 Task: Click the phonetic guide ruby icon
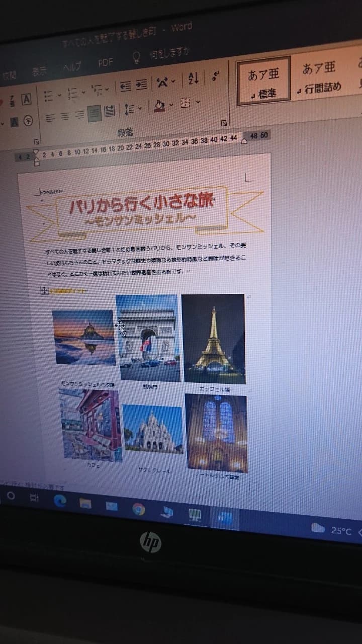[13, 101]
